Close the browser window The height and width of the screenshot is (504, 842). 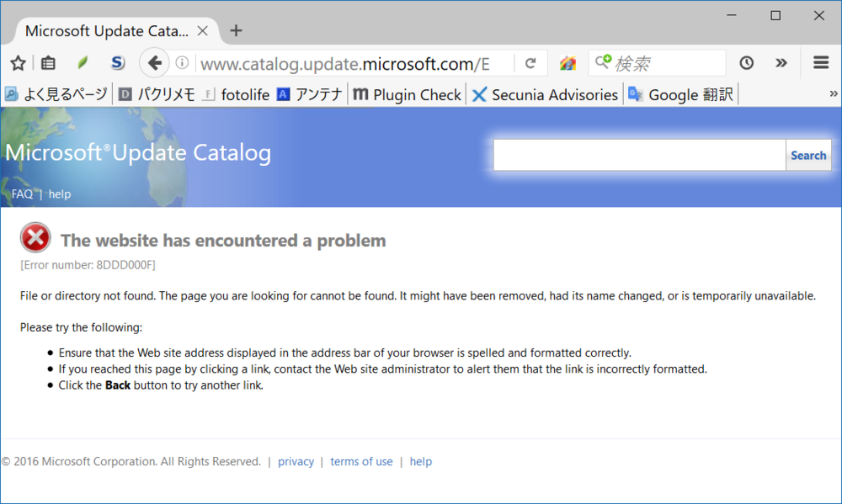[819, 15]
